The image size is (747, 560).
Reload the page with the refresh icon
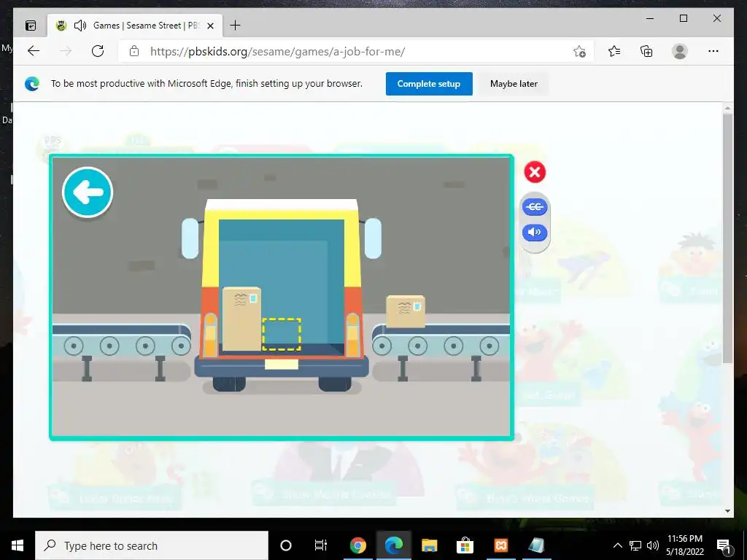click(98, 51)
